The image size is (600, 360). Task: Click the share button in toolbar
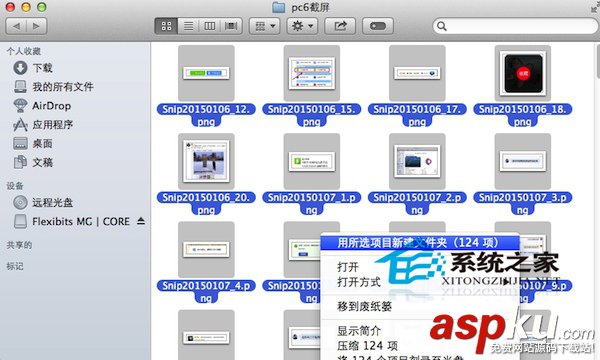click(340, 26)
